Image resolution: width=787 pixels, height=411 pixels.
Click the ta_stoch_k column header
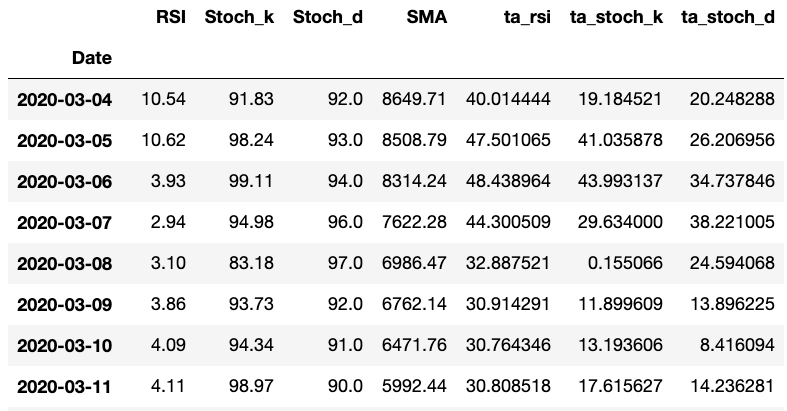point(616,18)
